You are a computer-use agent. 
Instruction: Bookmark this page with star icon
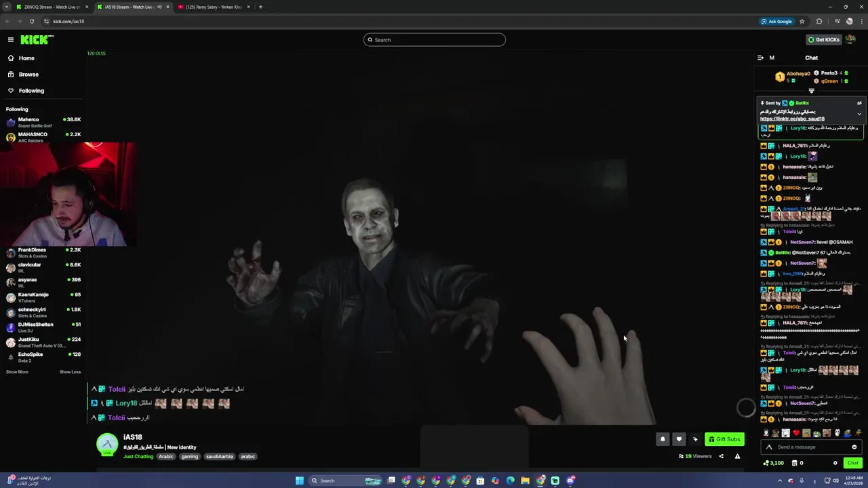pyautogui.click(x=802, y=21)
